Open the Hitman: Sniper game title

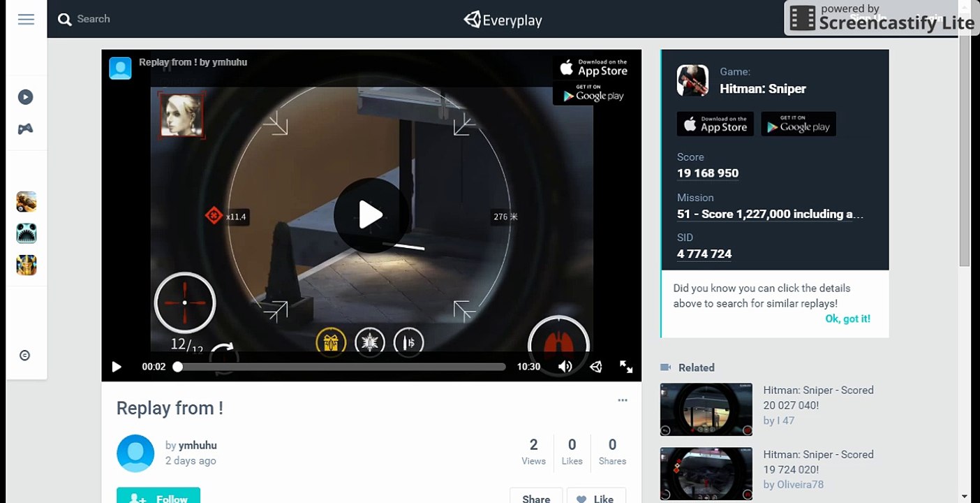763,89
